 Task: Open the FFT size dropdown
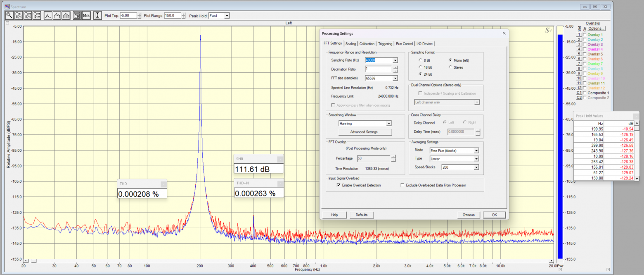395,78
